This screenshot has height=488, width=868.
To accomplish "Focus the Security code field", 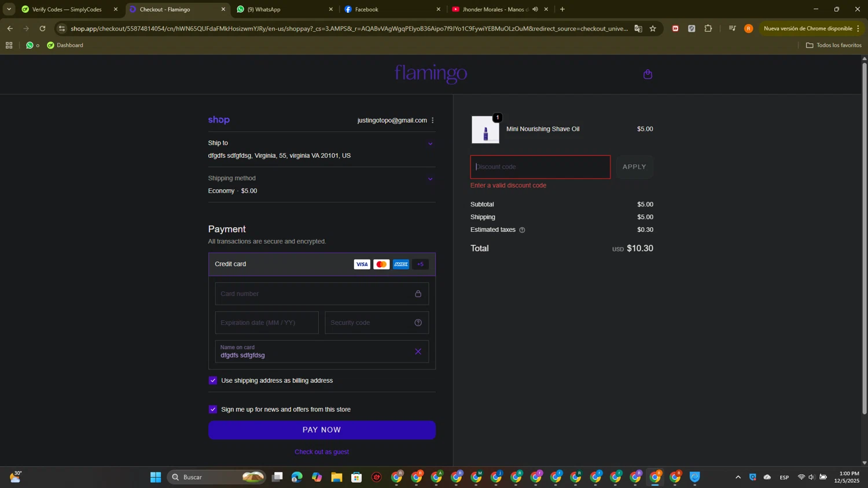I will pyautogui.click(x=377, y=323).
